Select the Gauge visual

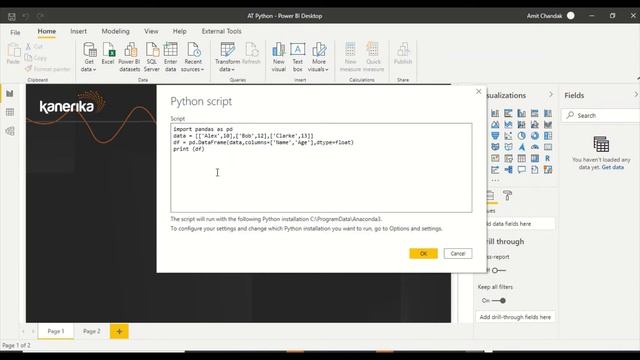click(x=535, y=147)
